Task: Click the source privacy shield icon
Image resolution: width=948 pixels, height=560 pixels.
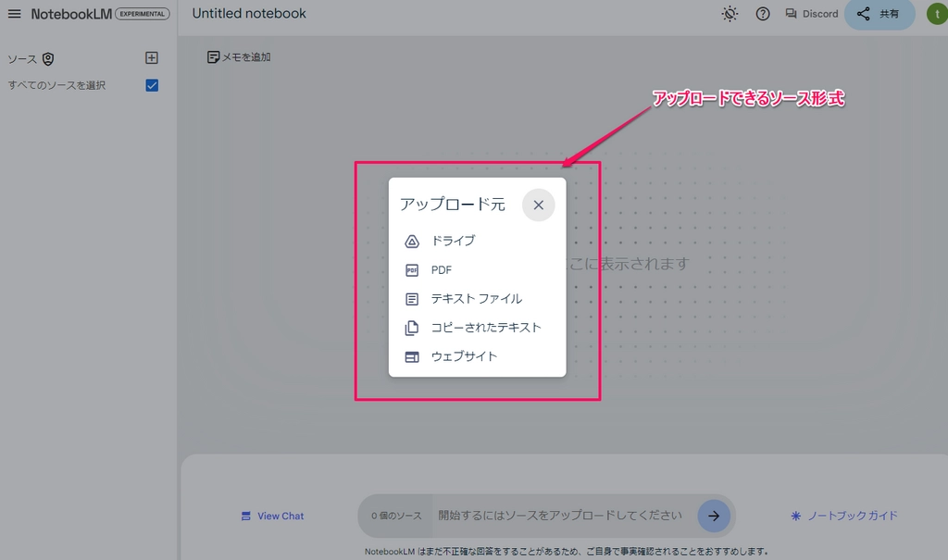Action: coord(48,58)
